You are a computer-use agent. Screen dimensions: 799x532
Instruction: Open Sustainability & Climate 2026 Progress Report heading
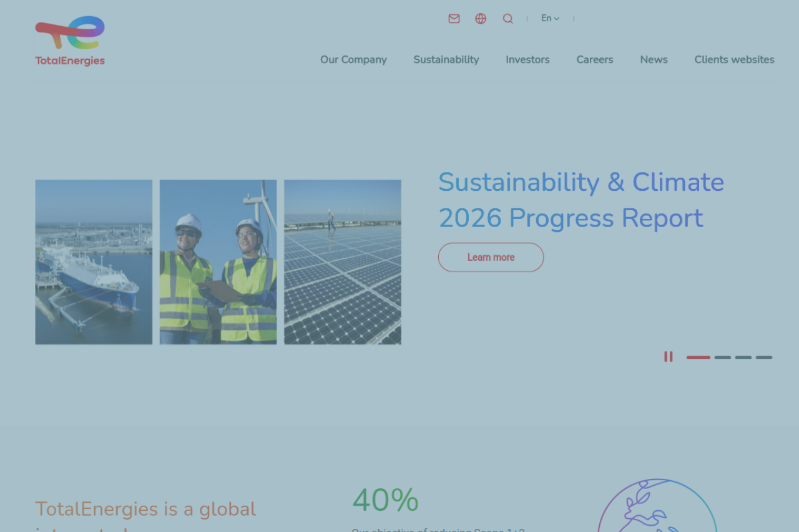(581, 200)
